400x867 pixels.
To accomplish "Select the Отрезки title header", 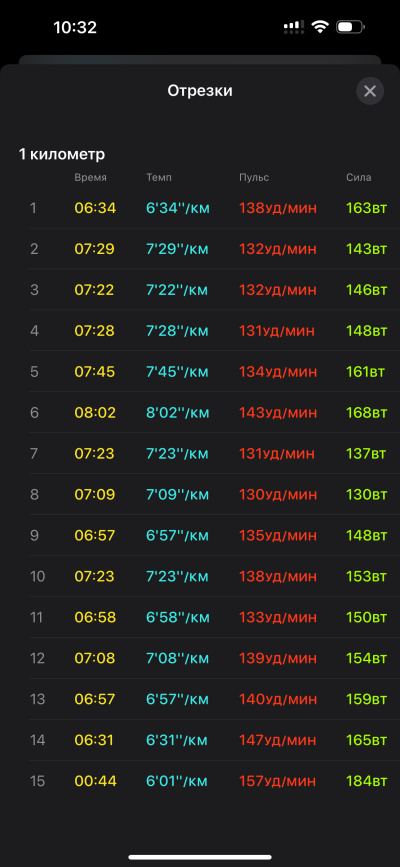I will pyautogui.click(x=200, y=91).
